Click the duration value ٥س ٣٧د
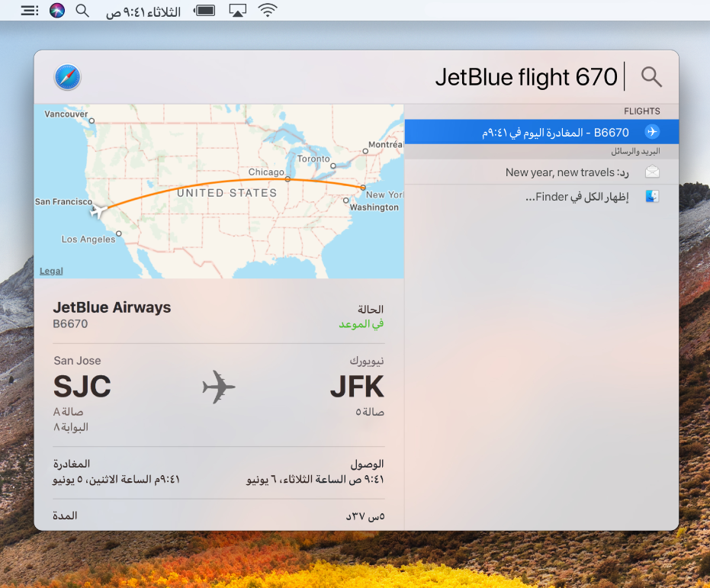 365,516
